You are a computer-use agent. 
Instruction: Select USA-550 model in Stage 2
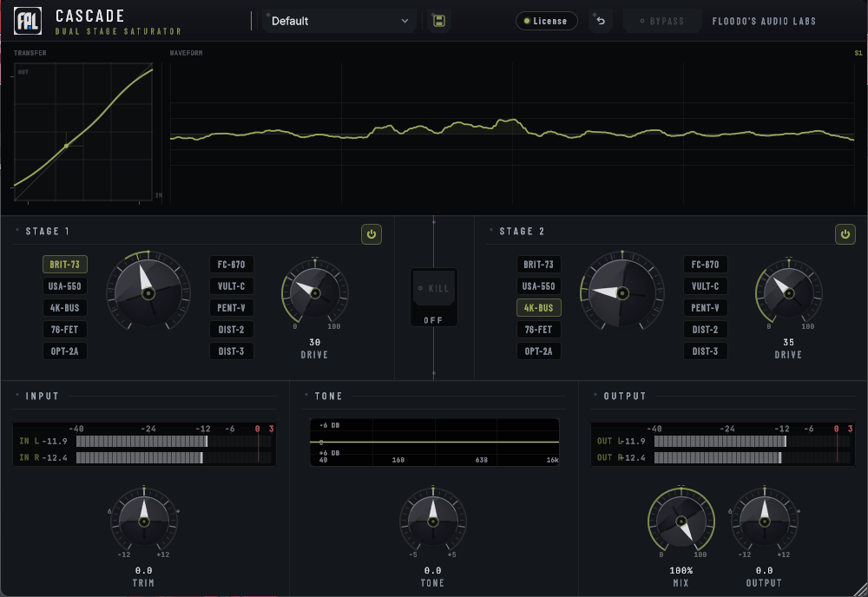pyautogui.click(x=539, y=286)
